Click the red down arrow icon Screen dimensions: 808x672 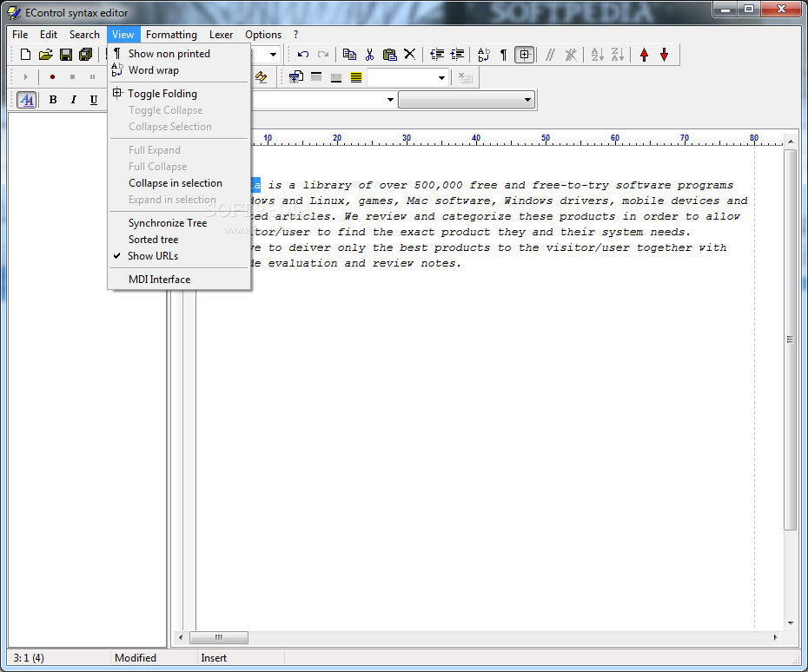(665, 55)
